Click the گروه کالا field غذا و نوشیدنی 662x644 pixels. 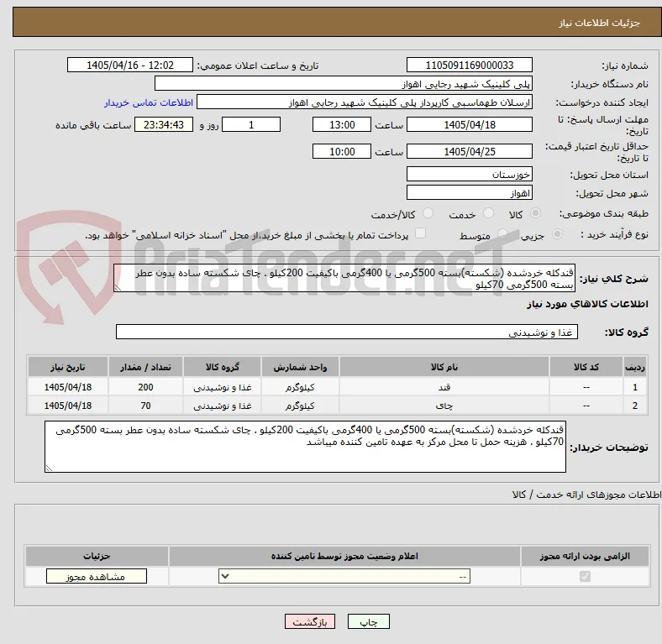click(347, 332)
